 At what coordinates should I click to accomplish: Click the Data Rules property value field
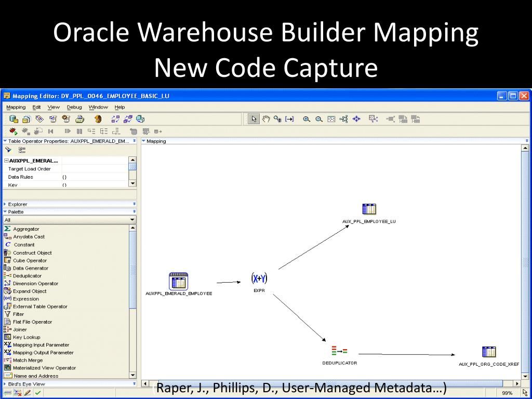(x=94, y=177)
